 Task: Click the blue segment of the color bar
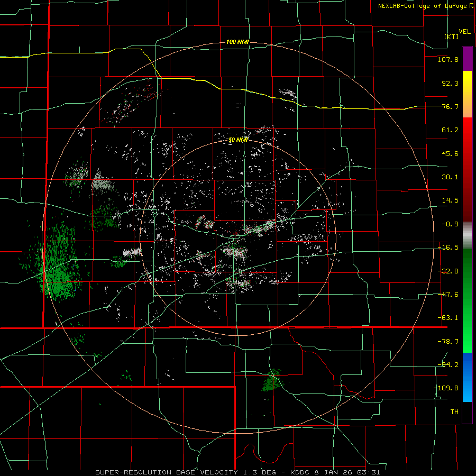[467, 377]
